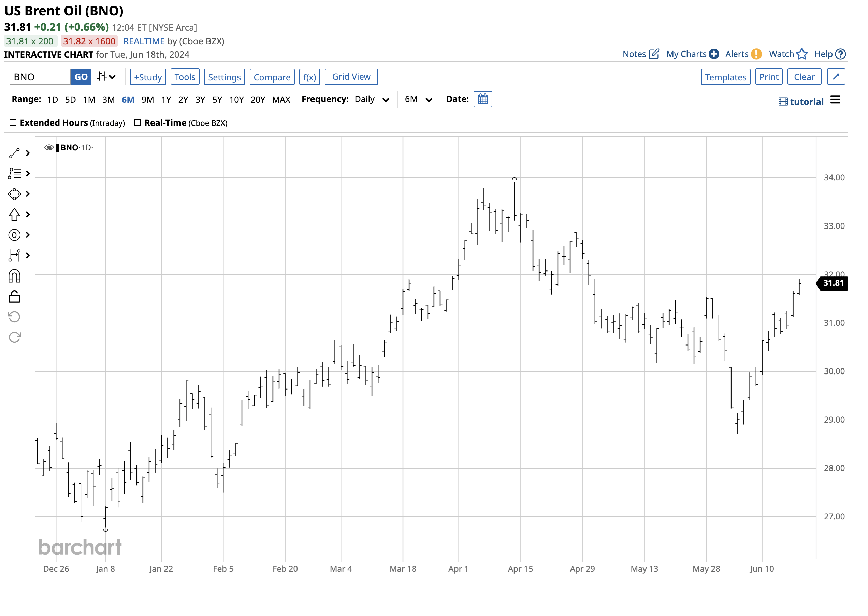Enable Extended Hours checkbox
Screen dimensions: 868x616
pos(13,122)
